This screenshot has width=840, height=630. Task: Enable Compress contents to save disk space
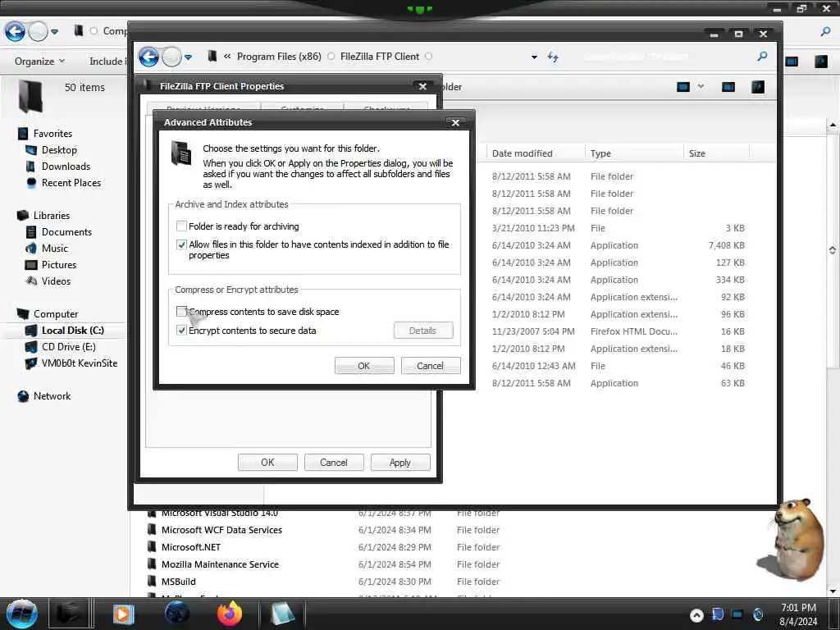(181, 311)
